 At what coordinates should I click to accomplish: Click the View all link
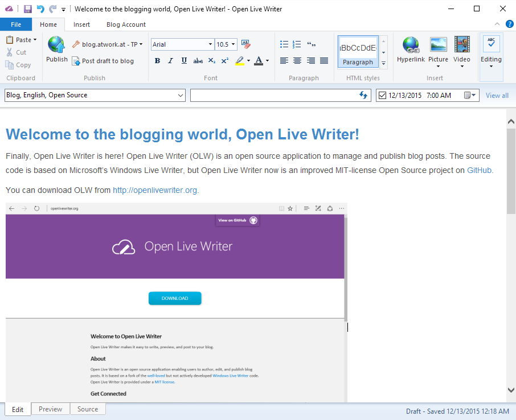pos(497,96)
